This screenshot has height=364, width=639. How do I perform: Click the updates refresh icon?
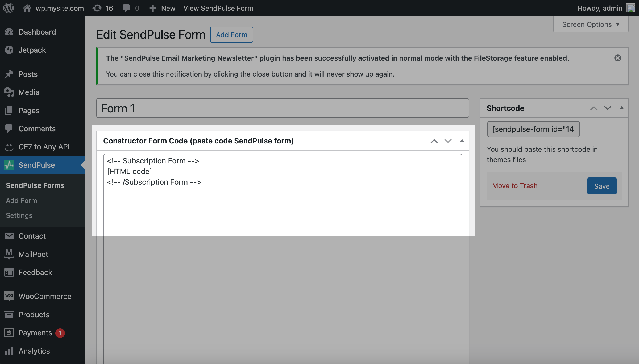coord(97,8)
